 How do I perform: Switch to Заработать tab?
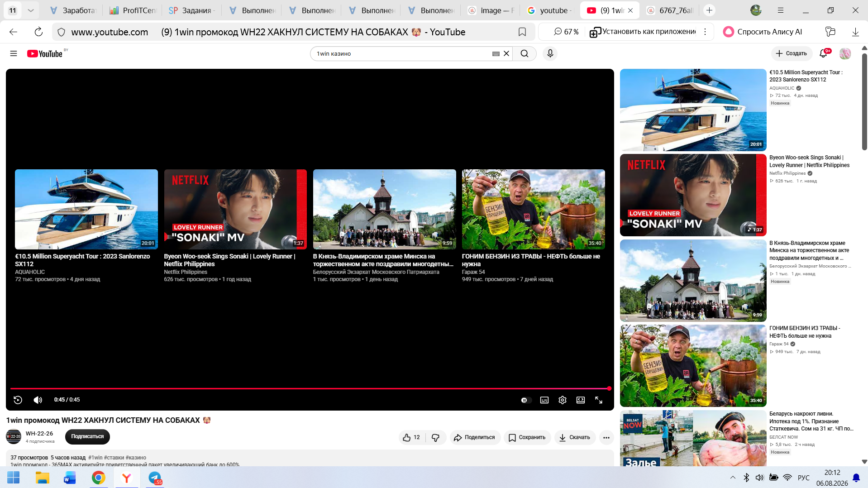[x=73, y=10]
